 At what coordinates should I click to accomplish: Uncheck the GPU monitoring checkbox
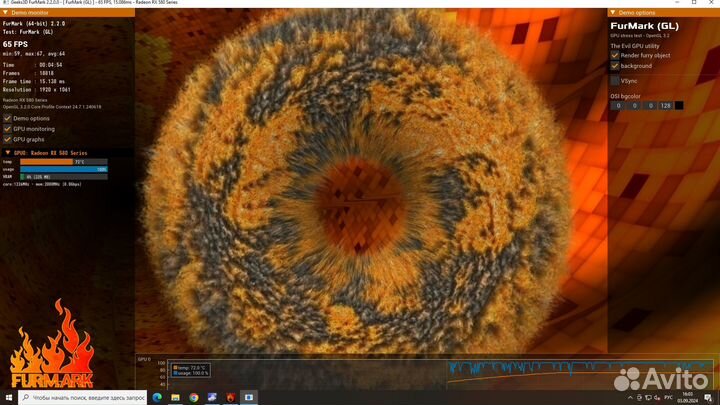click(x=7, y=129)
